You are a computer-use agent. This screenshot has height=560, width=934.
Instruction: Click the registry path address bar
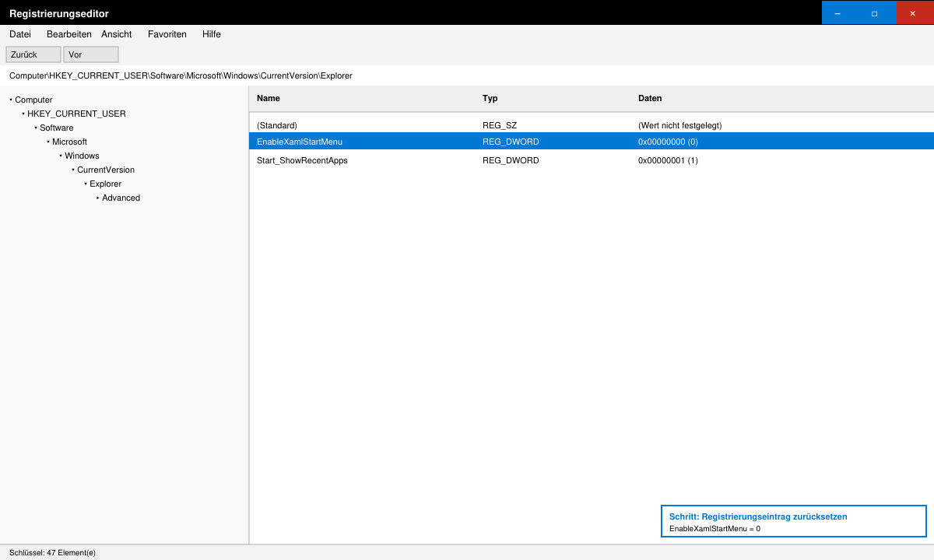point(467,75)
